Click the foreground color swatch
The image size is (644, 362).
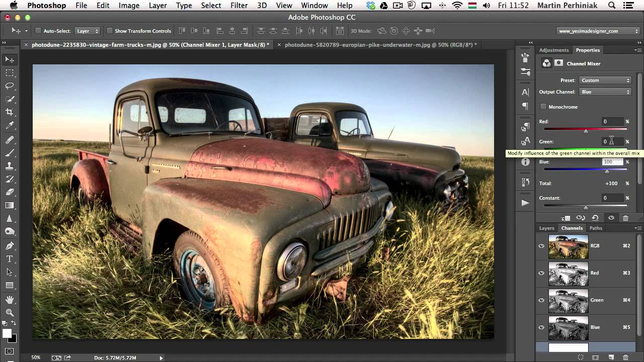pyautogui.click(x=7, y=333)
